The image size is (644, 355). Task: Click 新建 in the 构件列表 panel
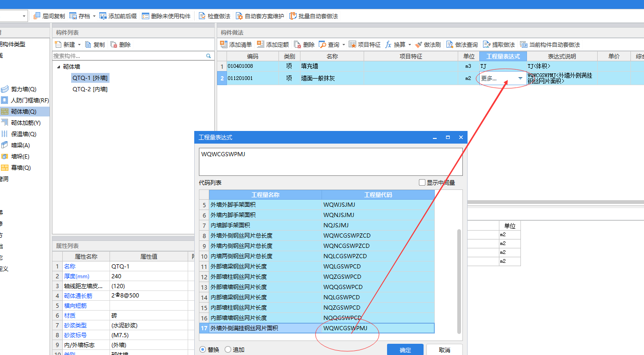tap(65, 44)
